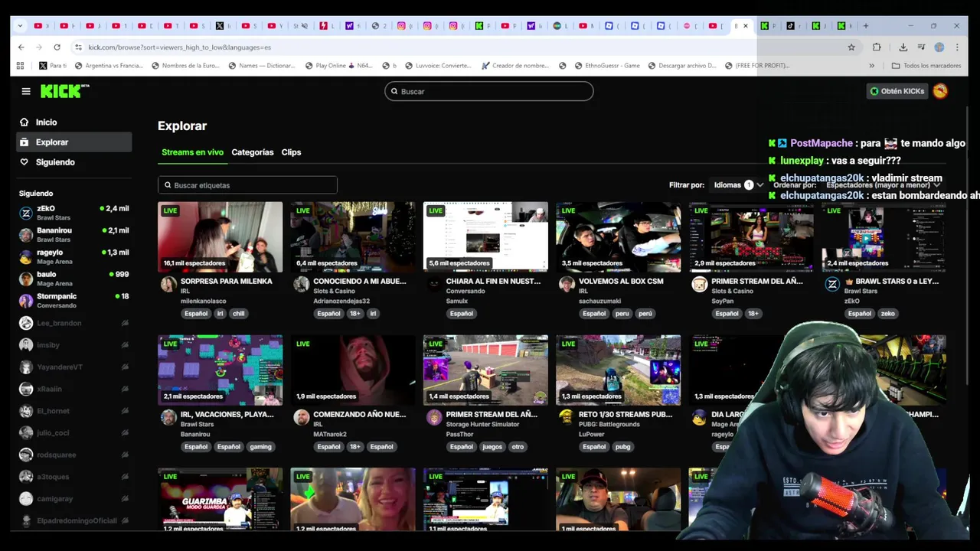Open Argentina vs Francia bookmark
This screenshot has width=980, height=551.
click(109, 66)
